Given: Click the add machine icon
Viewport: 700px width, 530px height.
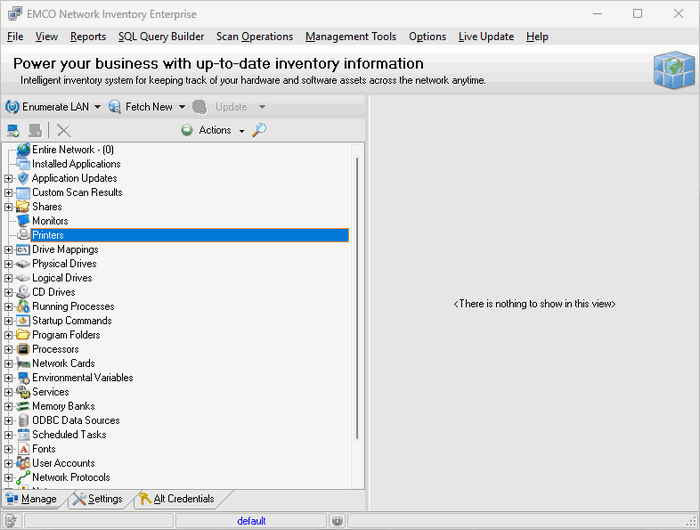Looking at the screenshot, I should tap(13, 131).
